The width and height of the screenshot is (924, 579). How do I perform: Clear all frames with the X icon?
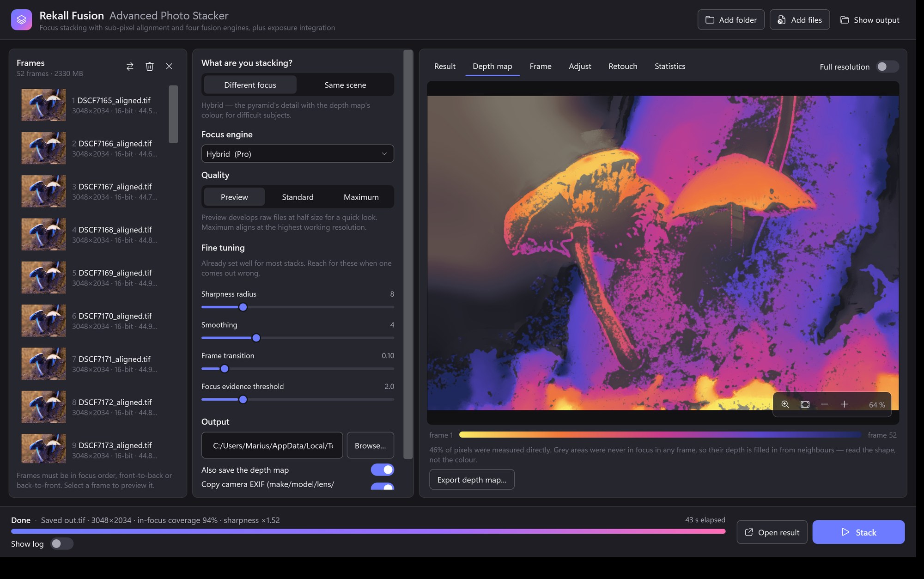[169, 67]
